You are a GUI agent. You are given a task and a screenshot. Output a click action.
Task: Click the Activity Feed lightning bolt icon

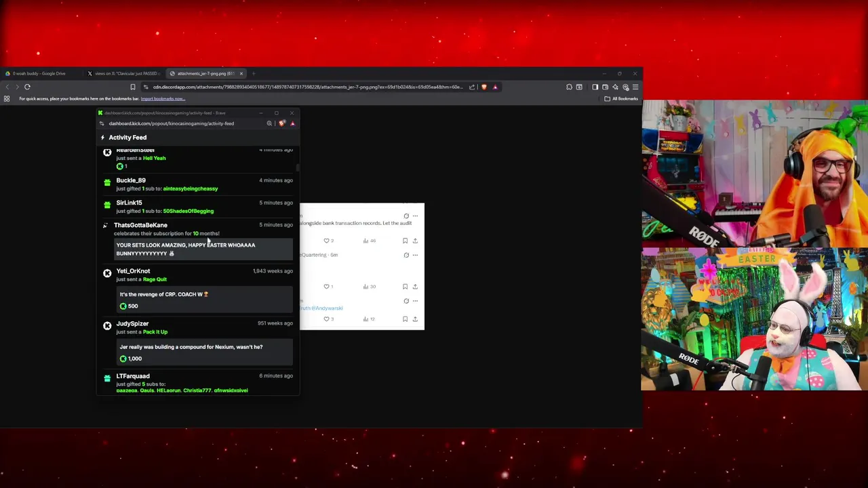coord(102,138)
